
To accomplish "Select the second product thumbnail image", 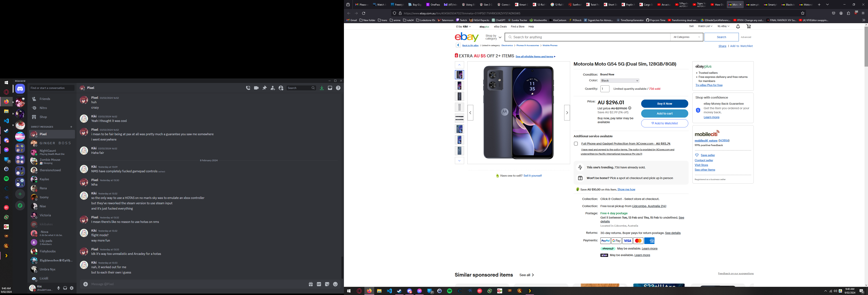I will [x=459, y=86].
